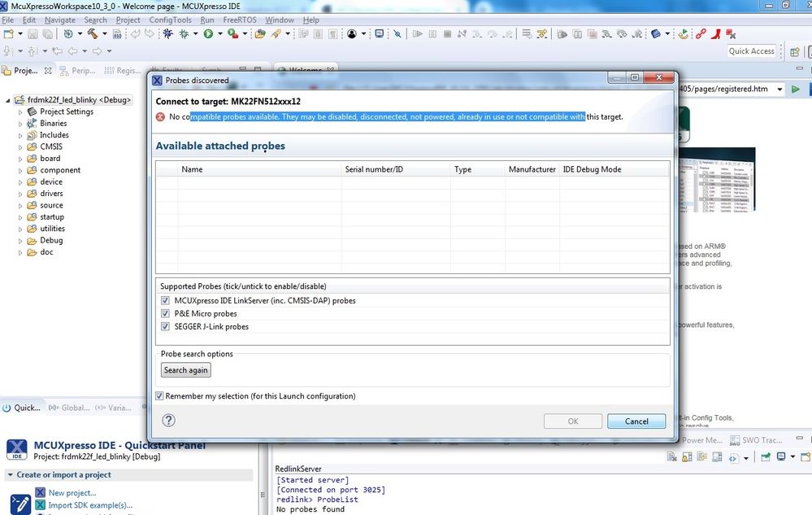
Task: Click the Back arrow navigation icon
Action: 73,50
